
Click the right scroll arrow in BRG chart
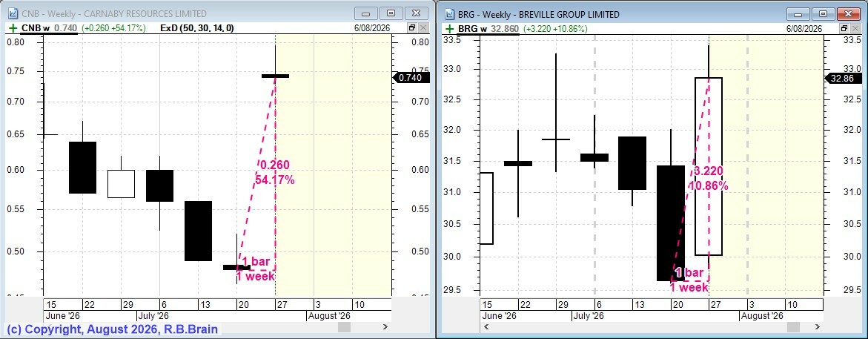(817, 327)
